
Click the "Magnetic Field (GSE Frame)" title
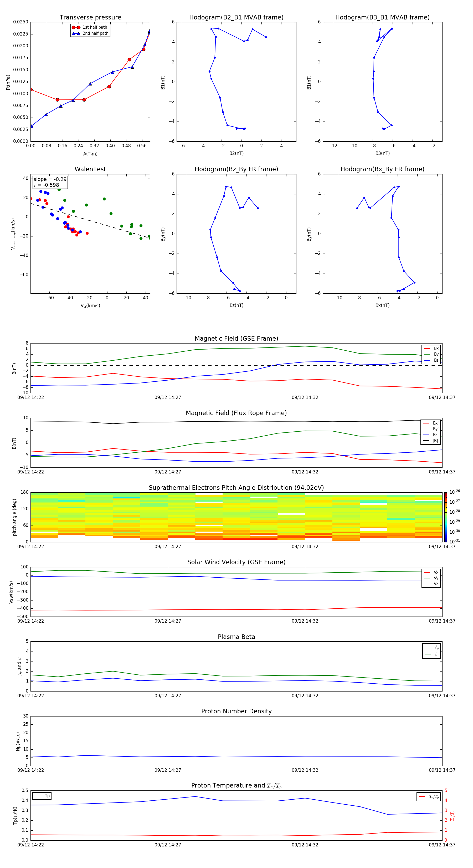click(x=236, y=339)
